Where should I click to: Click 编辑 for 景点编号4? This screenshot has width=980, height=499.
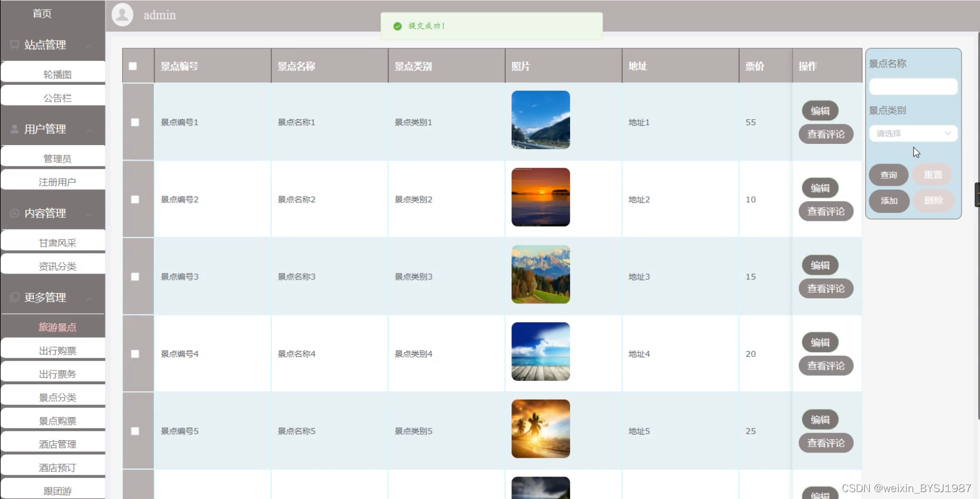pos(820,342)
